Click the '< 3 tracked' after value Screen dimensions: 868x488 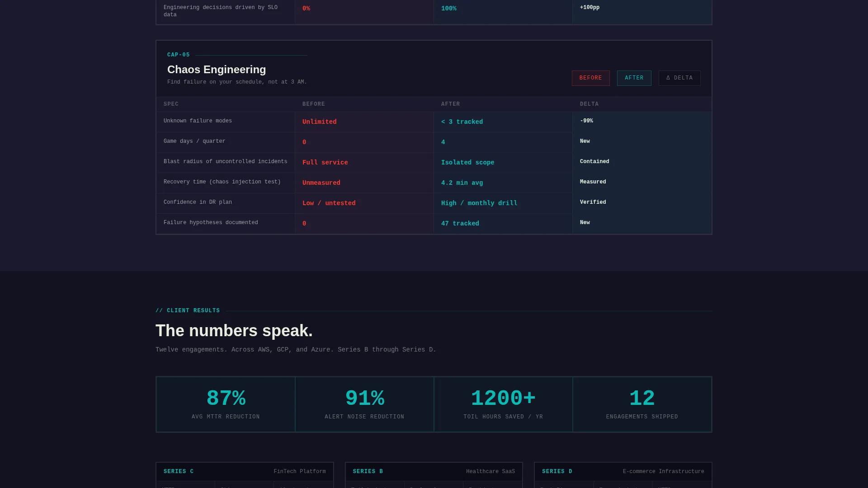click(462, 122)
